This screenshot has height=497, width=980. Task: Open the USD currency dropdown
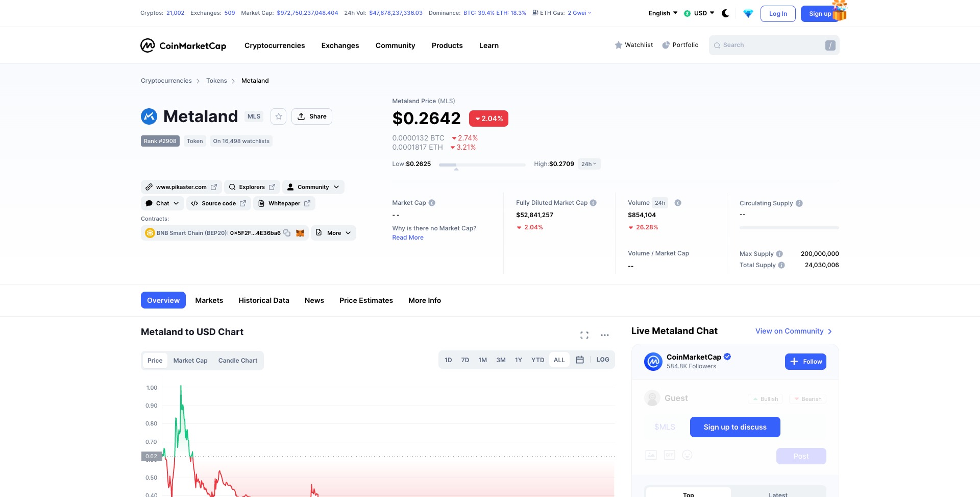(699, 13)
